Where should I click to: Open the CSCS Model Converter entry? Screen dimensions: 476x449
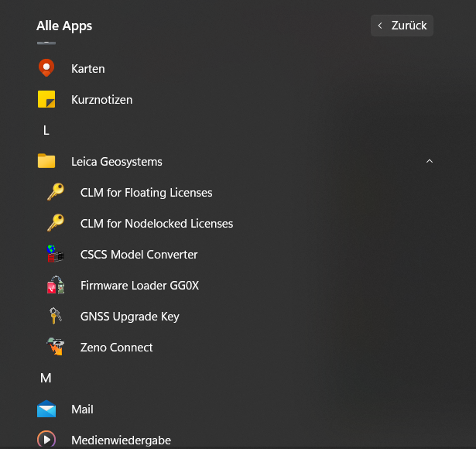tap(139, 254)
